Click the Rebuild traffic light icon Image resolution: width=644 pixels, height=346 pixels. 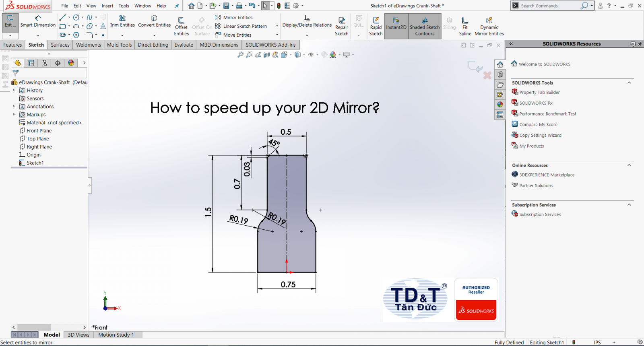click(279, 6)
